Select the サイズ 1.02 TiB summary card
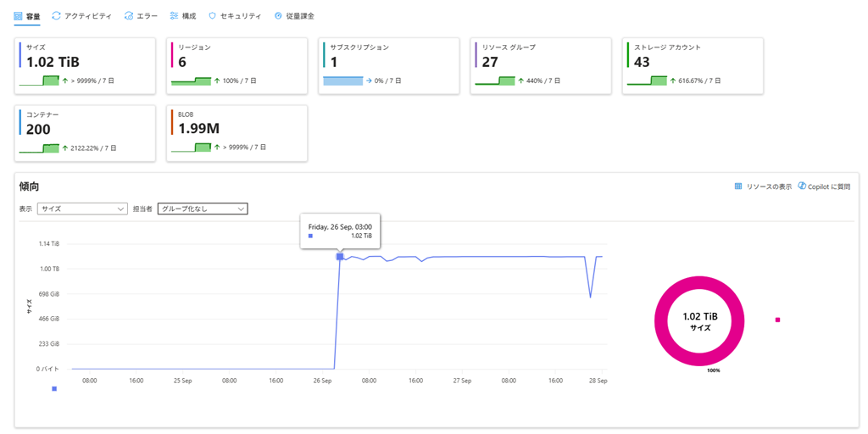Viewport: 868px width, 434px height. pos(85,66)
